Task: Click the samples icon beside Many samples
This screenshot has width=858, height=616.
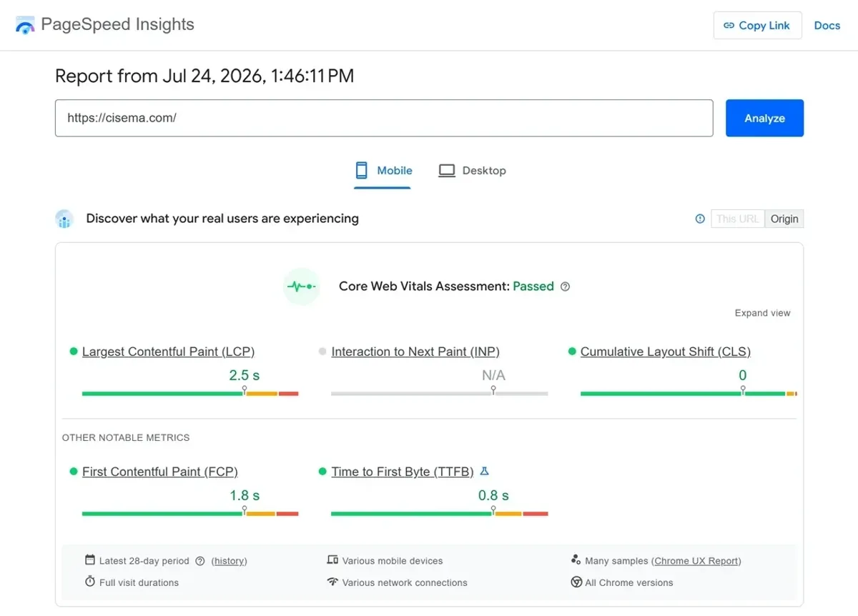Action: [576, 560]
